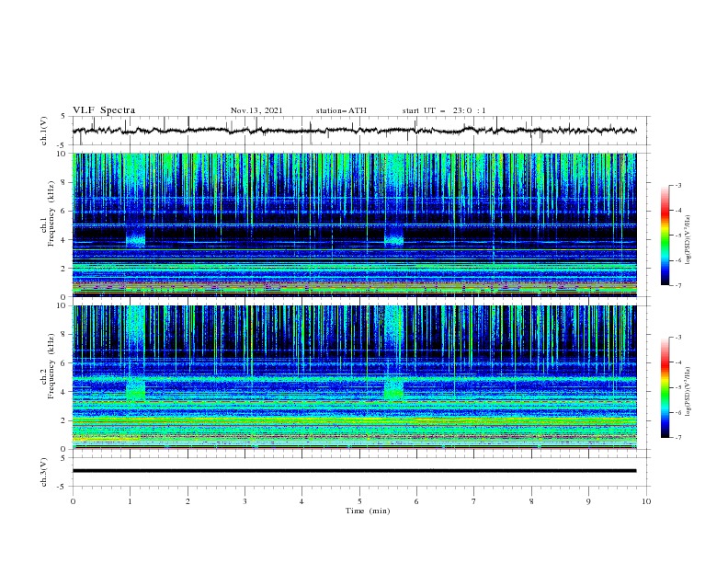Click the log(PSD) label beside ch.1 colorbar
Screen dimensions: 728x563
(x=688, y=240)
